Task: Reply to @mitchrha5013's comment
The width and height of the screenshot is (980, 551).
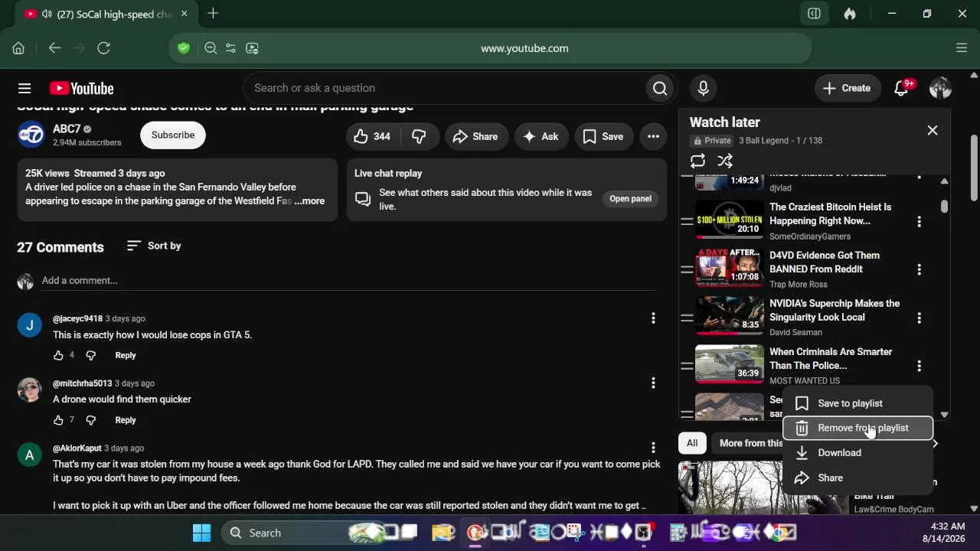Action: point(126,419)
